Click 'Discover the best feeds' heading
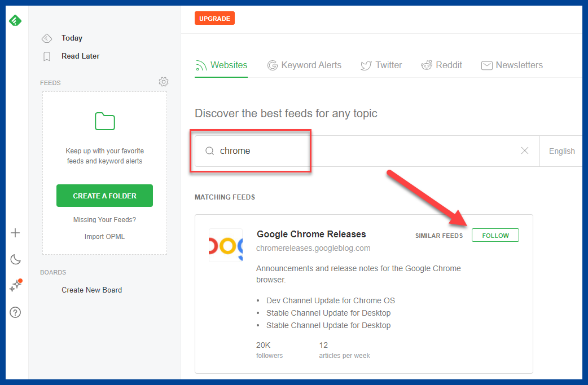 [x=286, y=113]
